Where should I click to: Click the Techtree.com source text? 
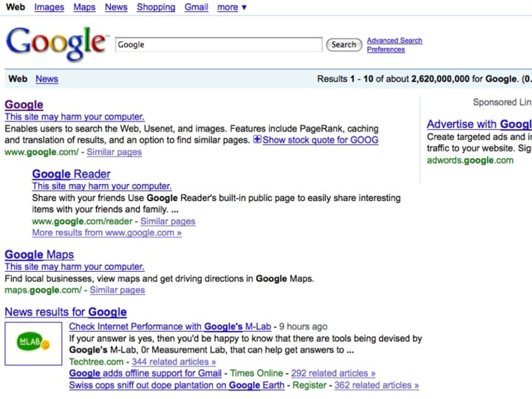[96, 361]
